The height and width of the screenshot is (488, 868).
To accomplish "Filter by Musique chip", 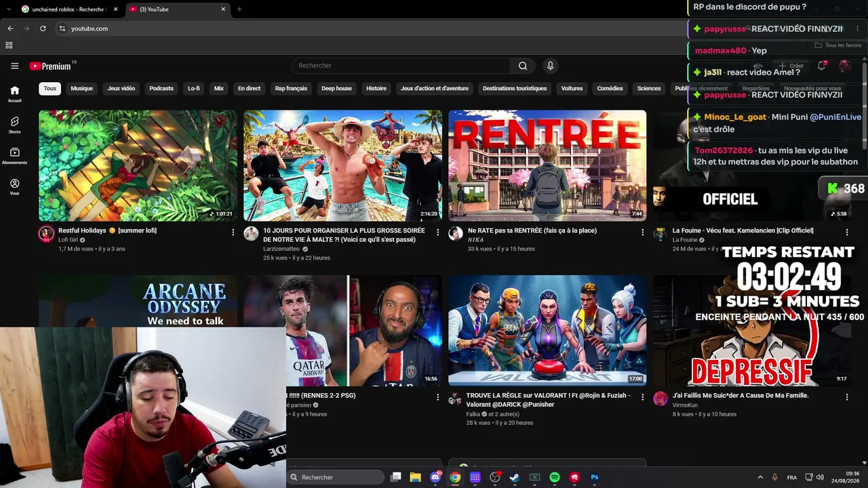I will pos(82,88).
